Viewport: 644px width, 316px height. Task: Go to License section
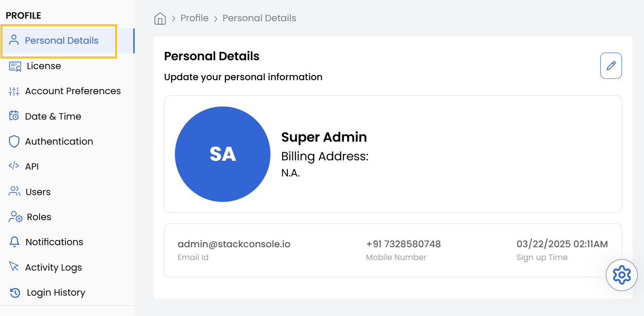point(44,66)
